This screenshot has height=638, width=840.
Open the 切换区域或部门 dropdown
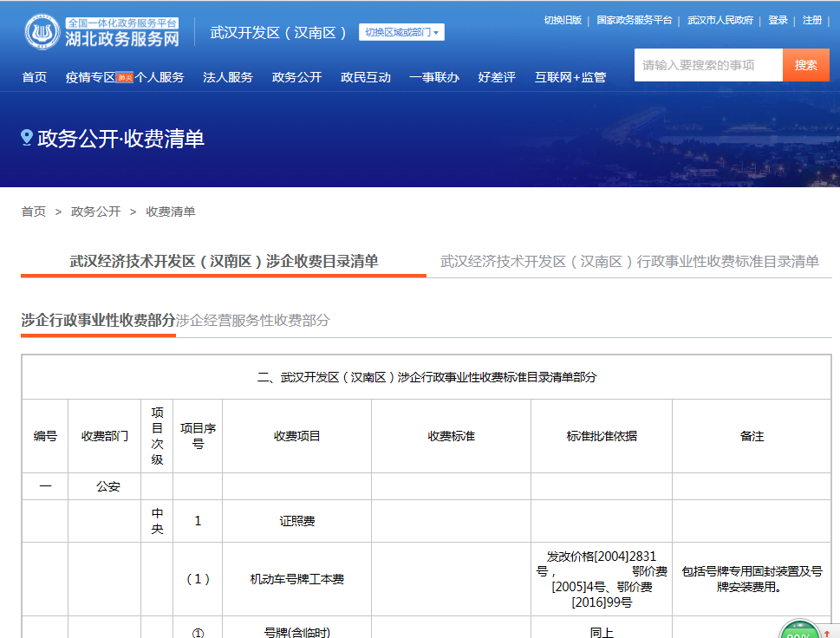401,32
